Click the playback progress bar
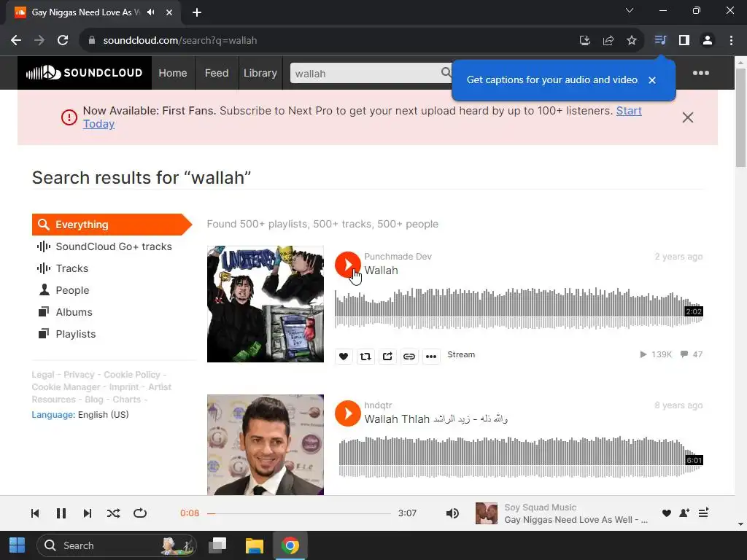This screenshot has width=747, height=560. coord(299,513)
